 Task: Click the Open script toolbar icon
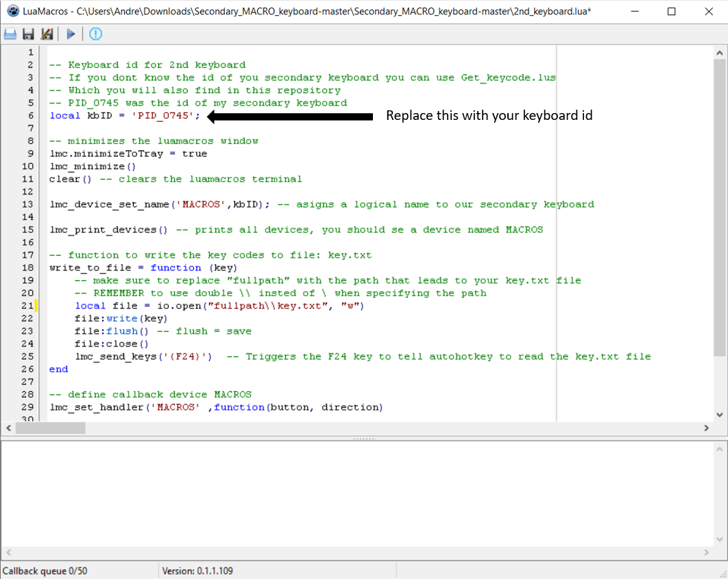[10, 34]
